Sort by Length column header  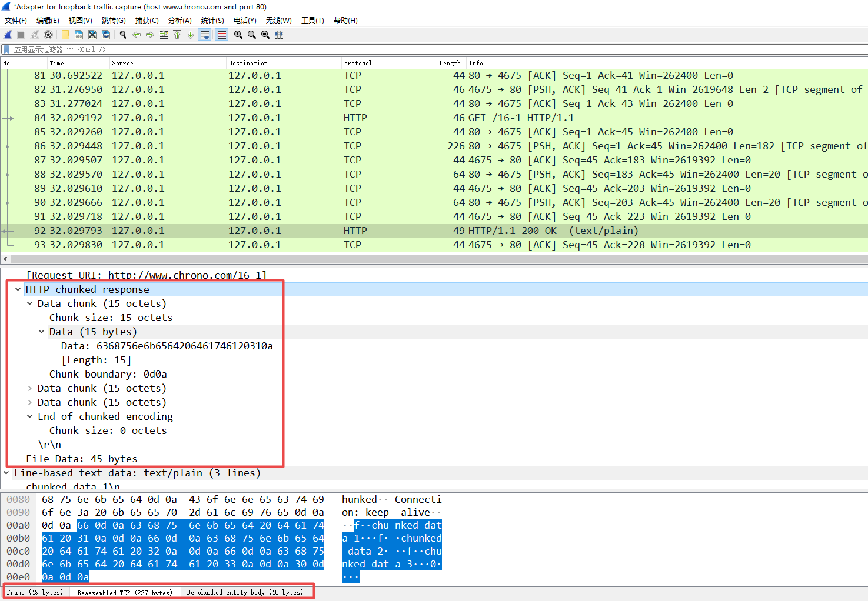point(451,63)
